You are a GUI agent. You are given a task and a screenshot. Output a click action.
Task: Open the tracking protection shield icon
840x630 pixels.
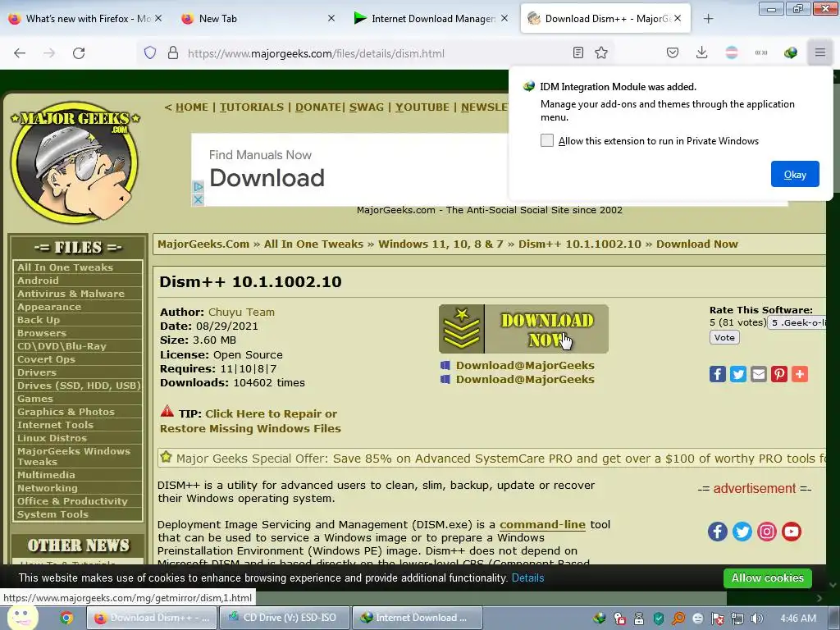click(150, 53)
